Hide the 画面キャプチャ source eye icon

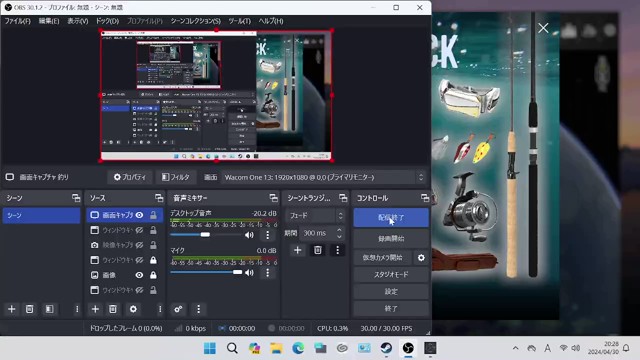[139, 215]
